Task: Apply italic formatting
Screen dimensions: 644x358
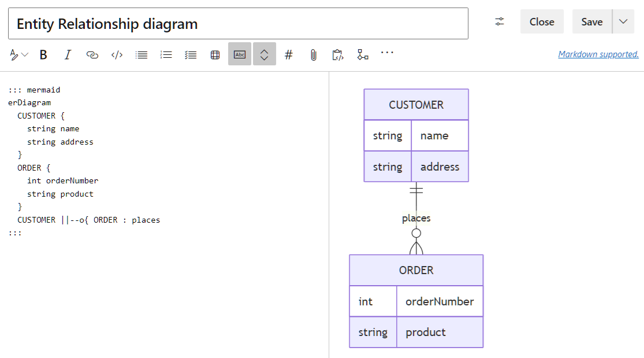Action: [x=68, y=54]
